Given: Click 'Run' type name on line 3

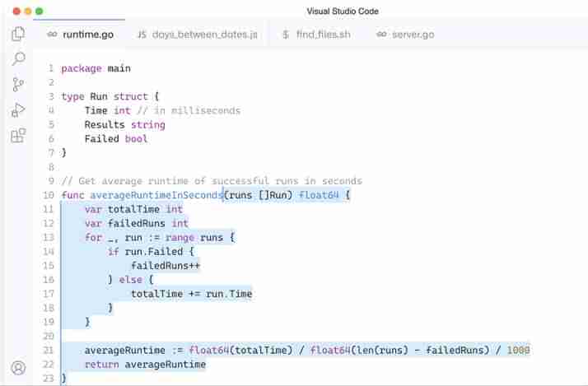Looking at the screenshot, I should click(x=99, y=96).
